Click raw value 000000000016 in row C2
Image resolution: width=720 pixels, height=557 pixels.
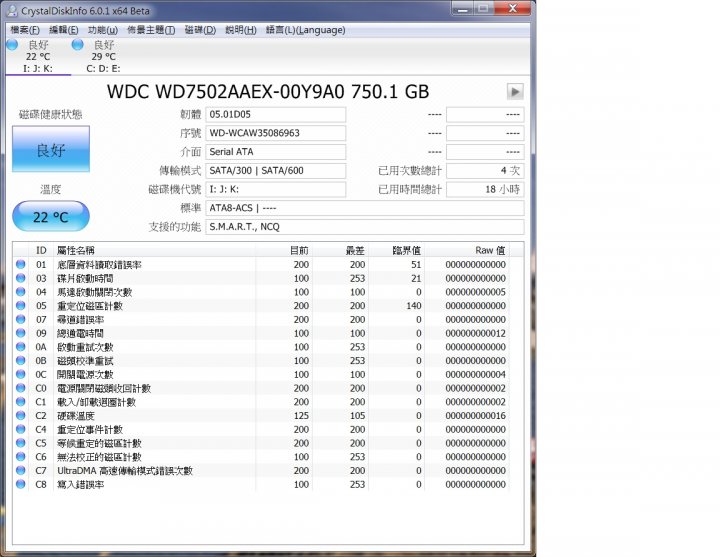pos(475,416)
